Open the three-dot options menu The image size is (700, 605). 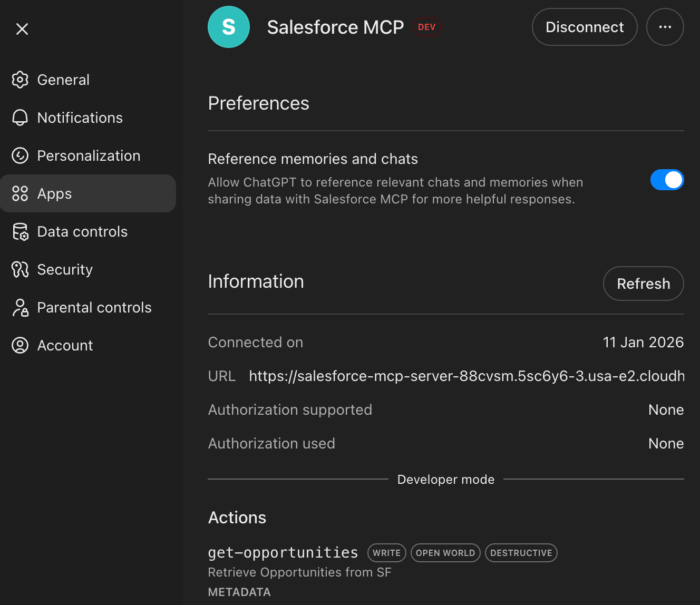(665, 27)
